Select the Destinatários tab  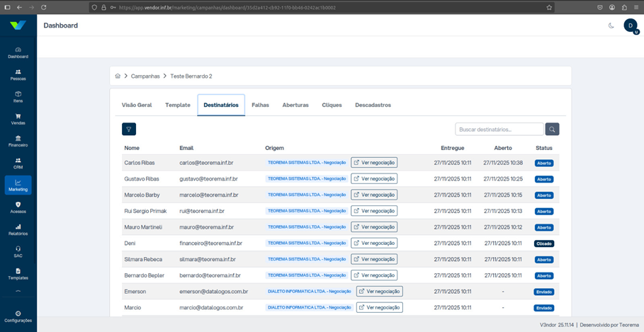(221, 105)
